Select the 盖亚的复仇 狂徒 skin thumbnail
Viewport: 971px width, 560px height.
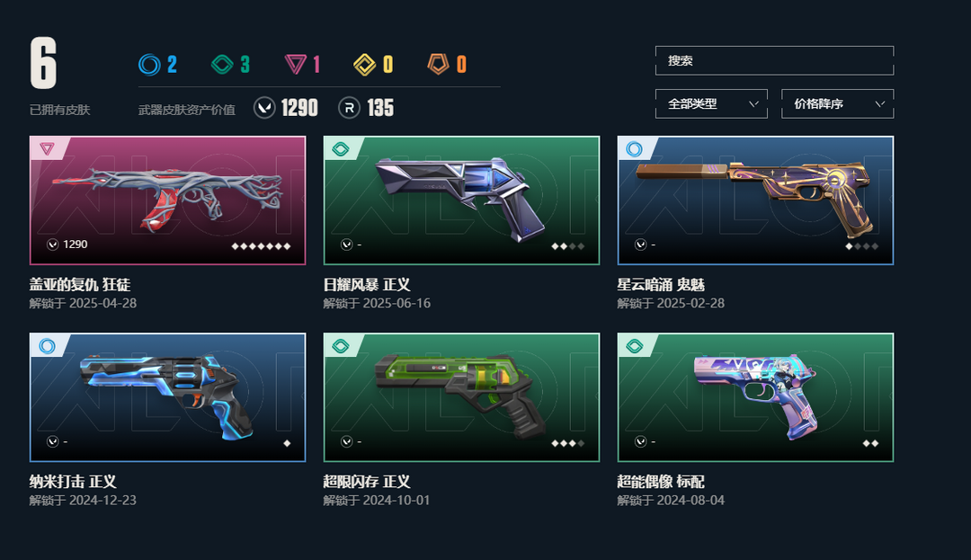[x=167, y=200]
